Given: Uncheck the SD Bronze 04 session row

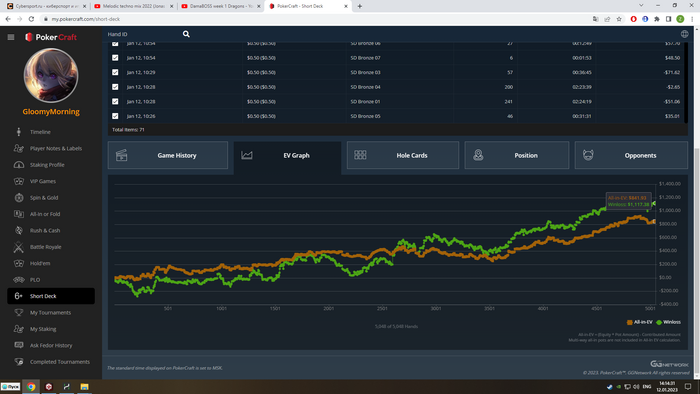Looking at the screenshot, I should [115, 87].
